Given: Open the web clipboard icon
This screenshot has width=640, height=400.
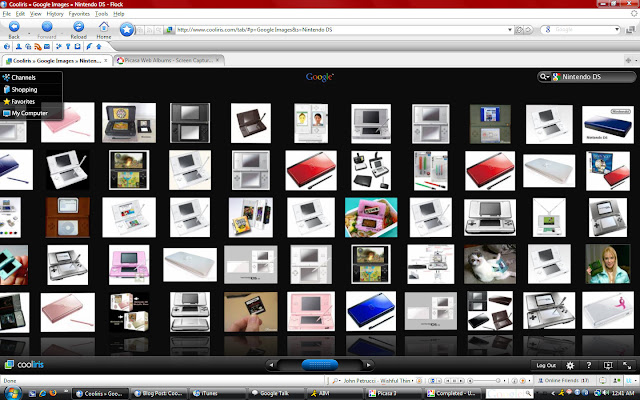Looking at the screenshot, I should [x=78, y=47].
